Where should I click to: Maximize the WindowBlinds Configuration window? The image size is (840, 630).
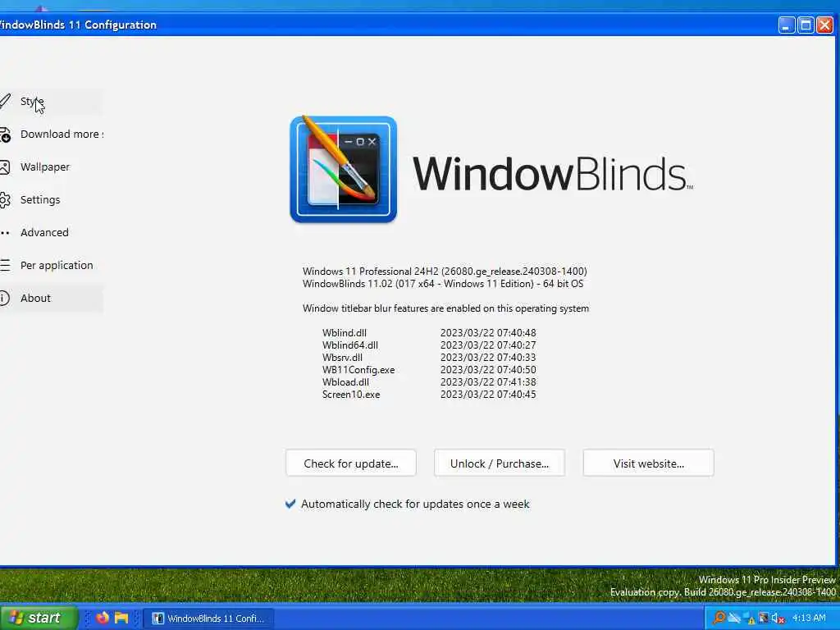click(806, 25)
